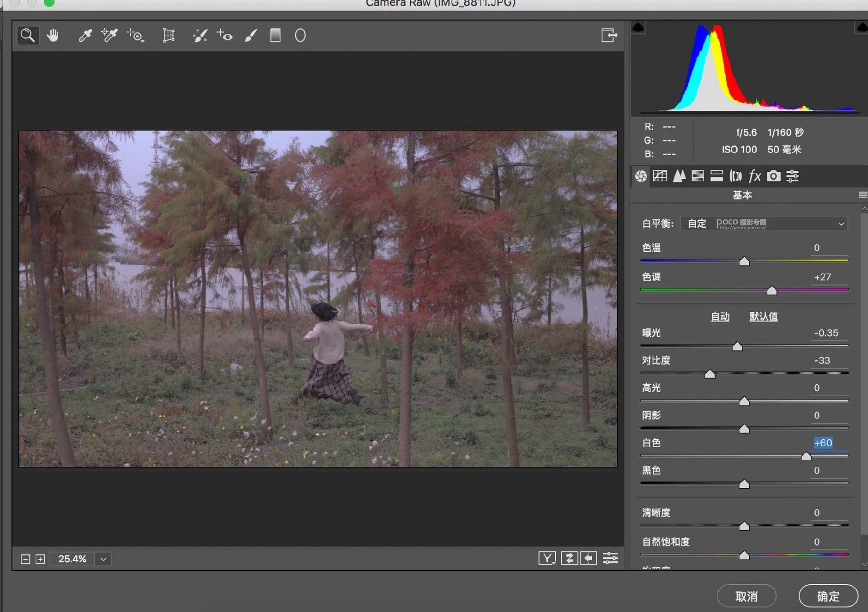Pick the White Balance eyedropper tool
This screenshot has height=612, width=868.
pyautogui.click(x=85, y=36)
